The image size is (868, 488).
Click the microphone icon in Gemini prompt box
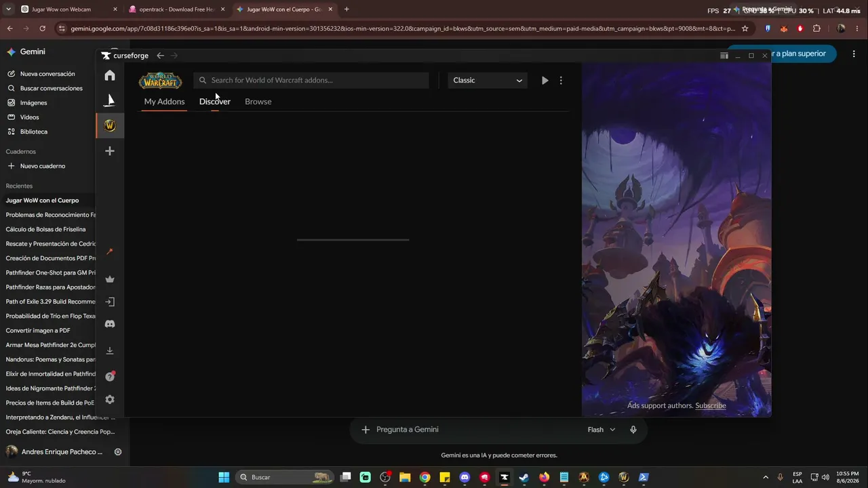pos(633,430)
